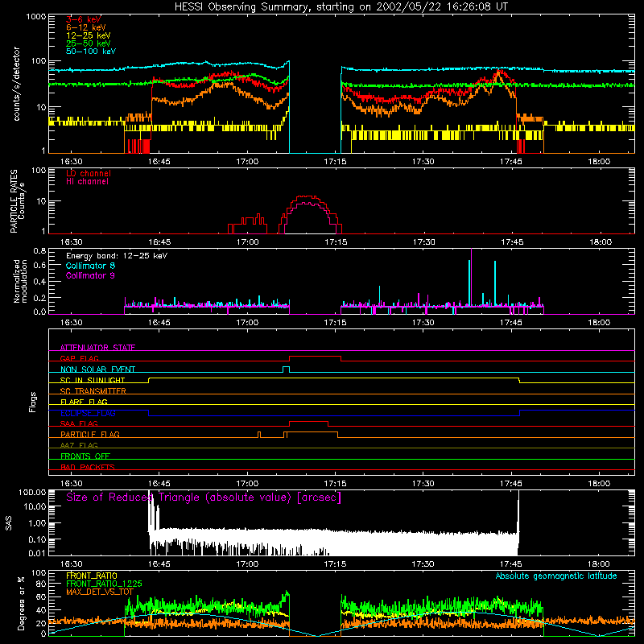Click the counts/s/detector axis label
The image size is (644, 644).
(x=16, y=84)
